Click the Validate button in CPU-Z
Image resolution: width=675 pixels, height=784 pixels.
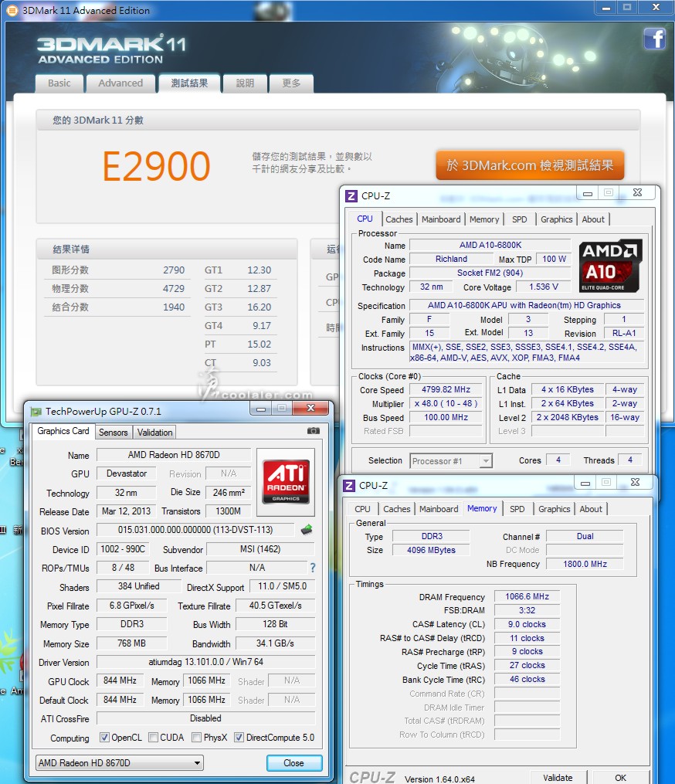pyautogui.click(x=558, y=778)
